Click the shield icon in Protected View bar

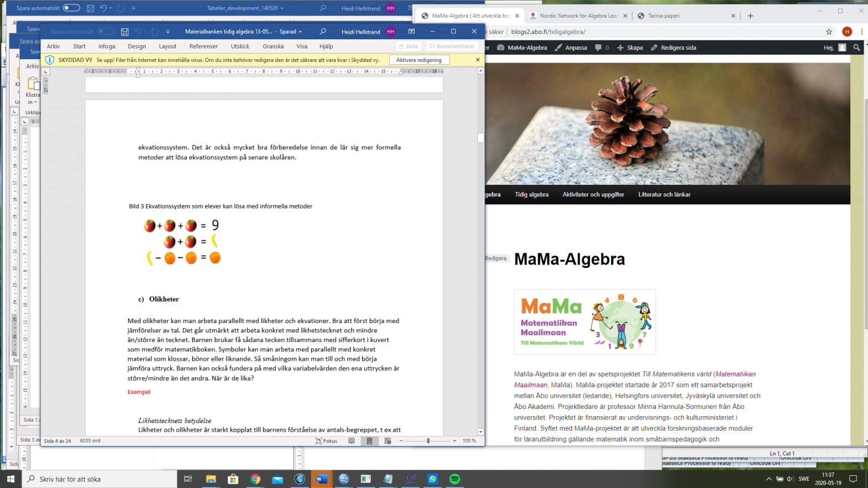49,60
